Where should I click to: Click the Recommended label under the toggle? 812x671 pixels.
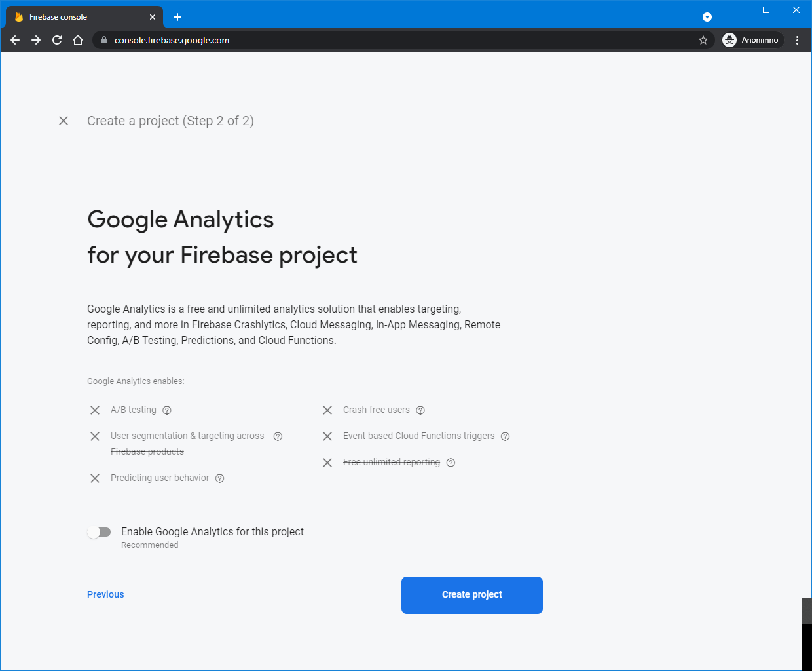coord(150,545)
